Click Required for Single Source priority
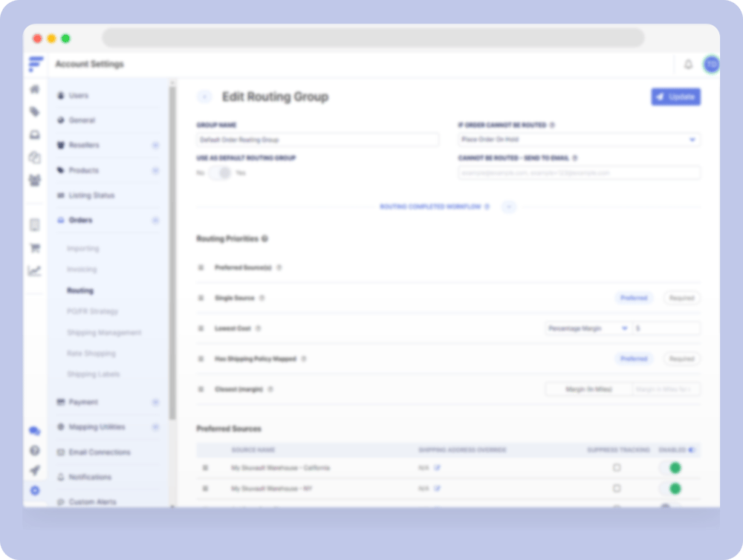The image size is (743, 560). (x=681, y=298)
